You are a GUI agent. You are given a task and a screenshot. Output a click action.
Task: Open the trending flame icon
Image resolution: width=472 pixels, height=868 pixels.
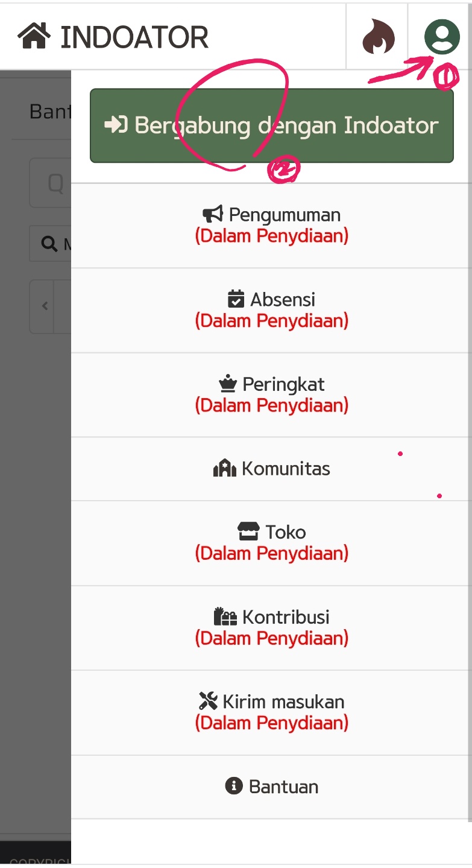[379, 37]
